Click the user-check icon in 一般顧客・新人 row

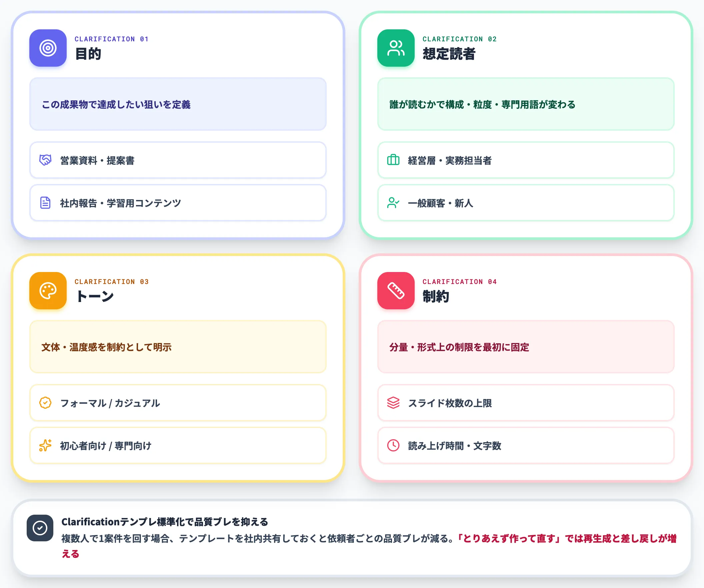(393, 203)
